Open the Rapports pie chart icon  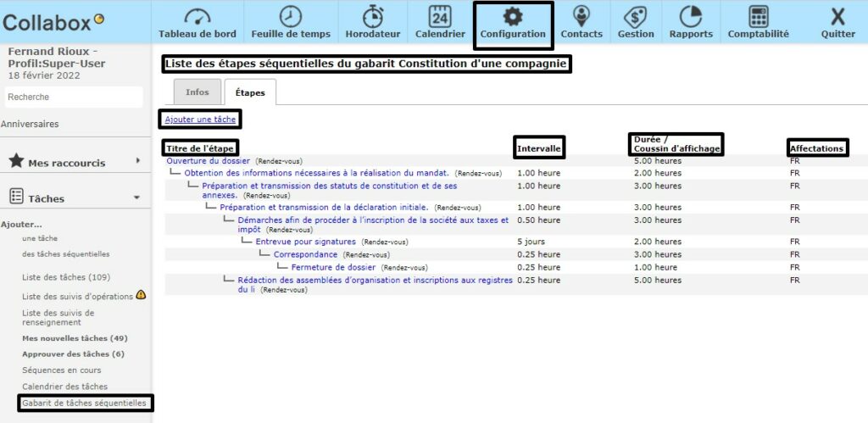691,16
